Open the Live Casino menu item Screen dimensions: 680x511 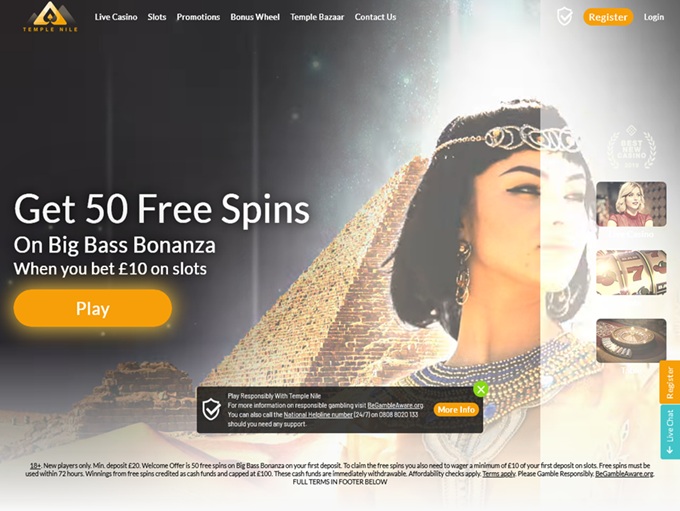coord(116,17)
